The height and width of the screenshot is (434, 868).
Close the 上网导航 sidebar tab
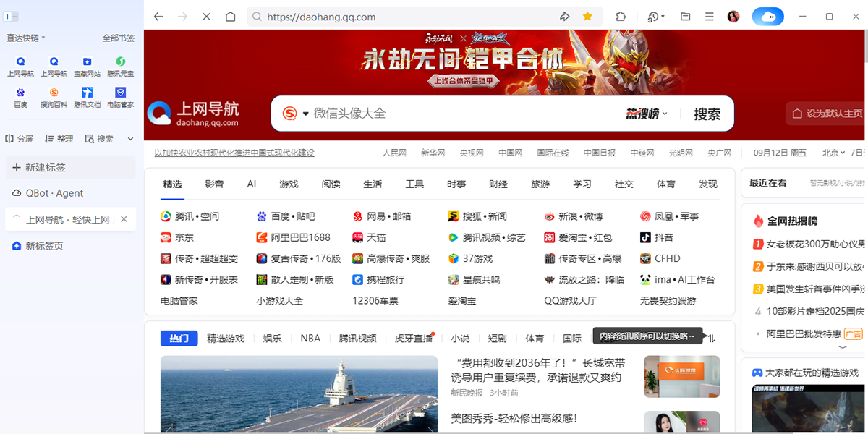coord(124,219)
